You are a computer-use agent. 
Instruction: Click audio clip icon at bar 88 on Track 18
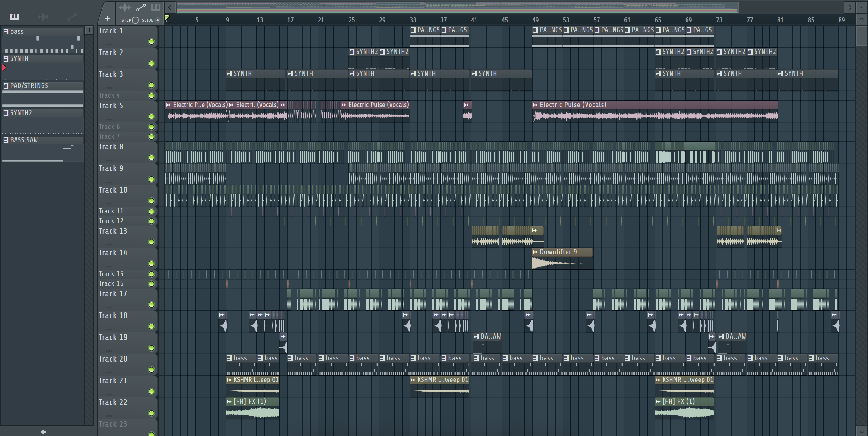pos(834,315)
